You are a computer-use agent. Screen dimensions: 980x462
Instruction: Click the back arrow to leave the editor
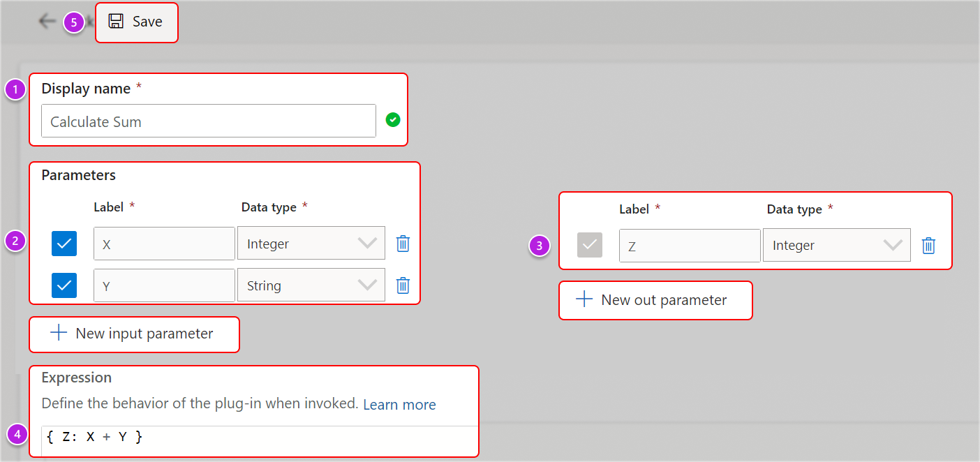(x=47, y=21)
